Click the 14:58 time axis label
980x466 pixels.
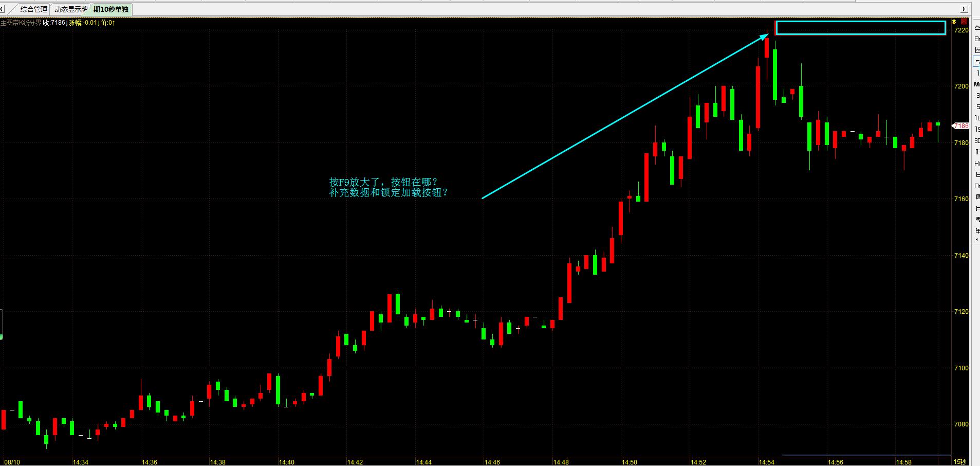point(904,462)
